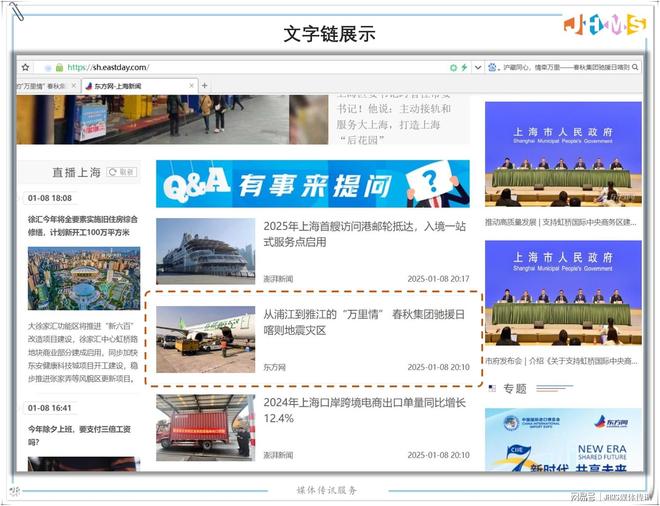Open the 徐汇今年将全要素实施旧住房 headline
Viewport: 660px width, 506px height.
coord(82,226)
